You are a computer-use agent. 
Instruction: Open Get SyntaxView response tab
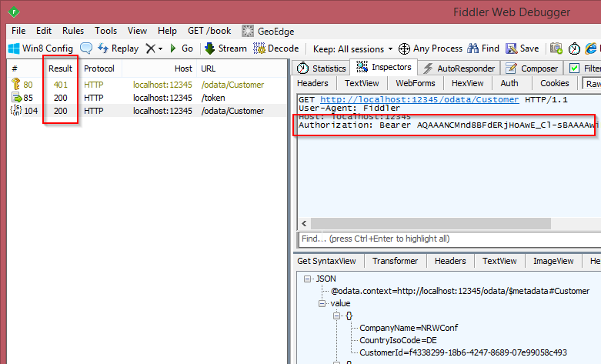(326, 261)
